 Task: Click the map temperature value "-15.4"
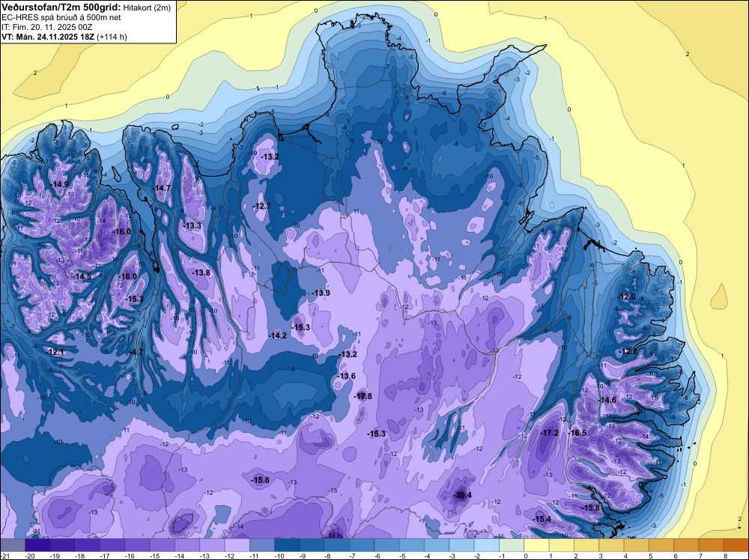[542, 519]
